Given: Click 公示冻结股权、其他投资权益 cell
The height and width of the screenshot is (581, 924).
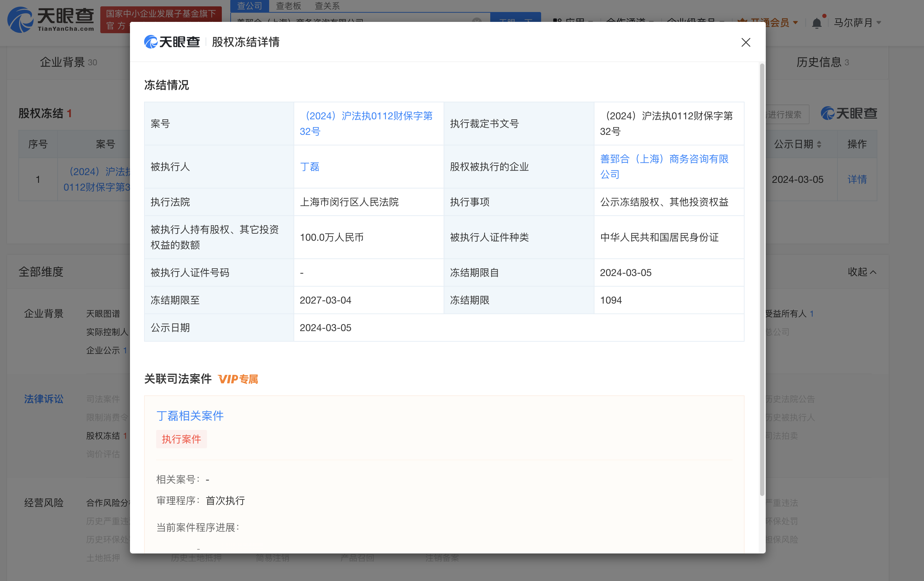Looking at the screenshot, I should (x=669, y=202).
